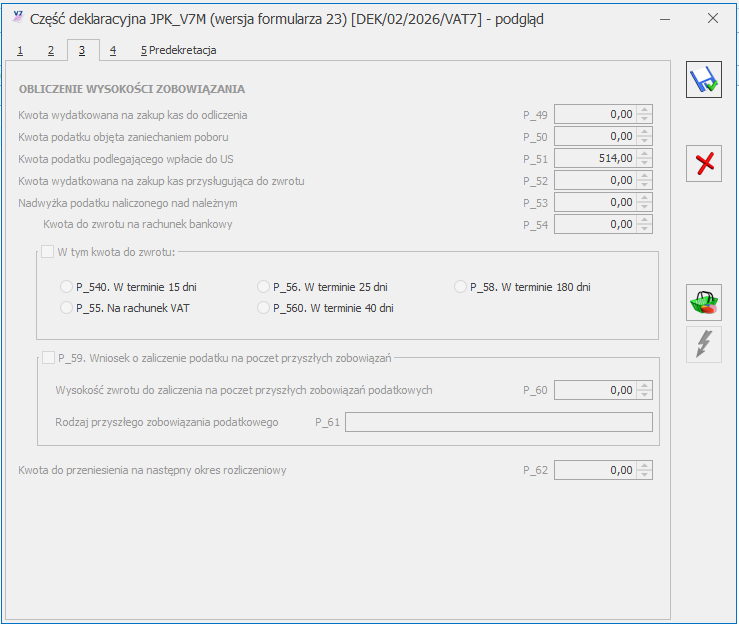Click the green basket icon
Image resolution: width=739 pixels, height=624 pixels.
click(703, 302)
